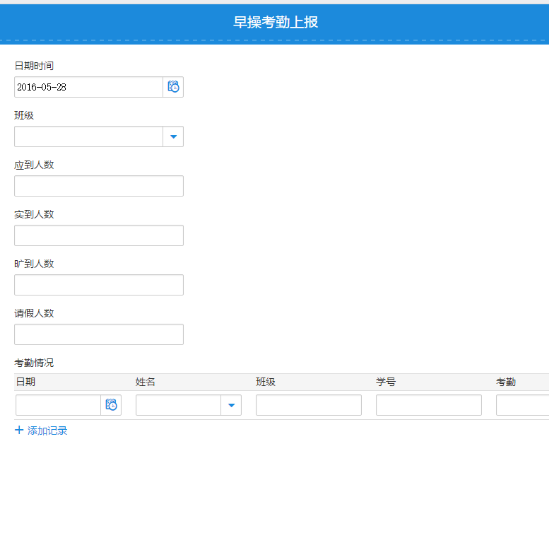Click the table's 日期 date input
This screenshot has width=550, height=534.
point(58,405)
